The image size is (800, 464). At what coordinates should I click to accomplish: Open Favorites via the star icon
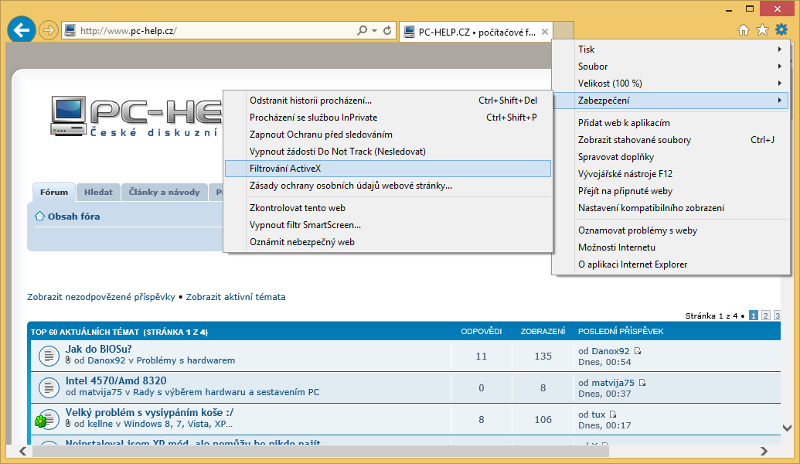762,30
